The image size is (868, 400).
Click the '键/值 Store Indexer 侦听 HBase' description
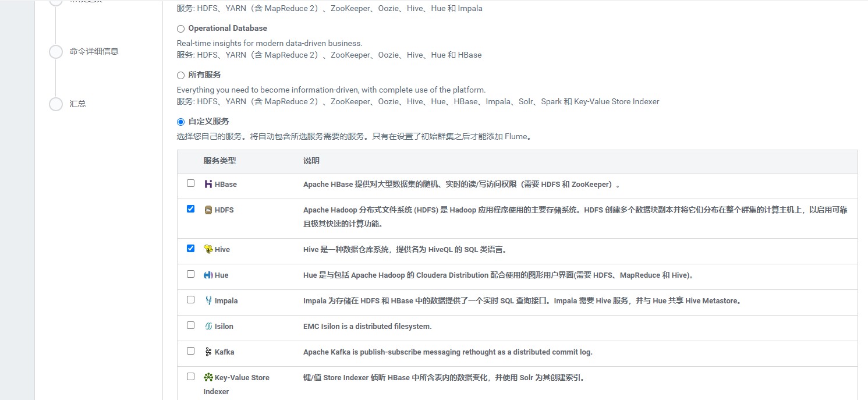[x=444, y=377]
